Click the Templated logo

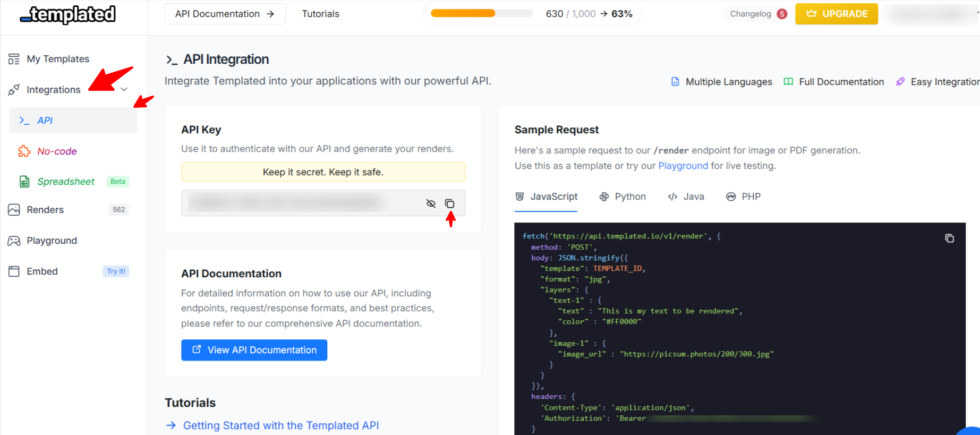[68, 14]
